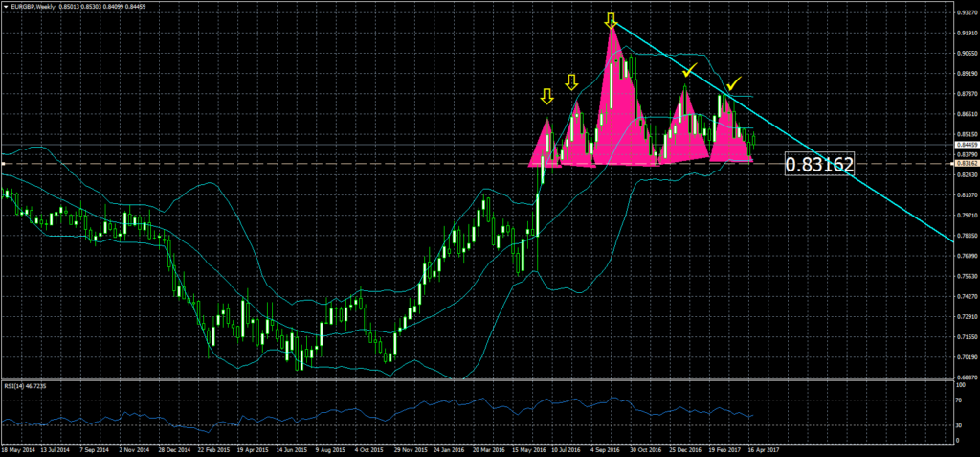
Task: Click the divider between the chart and RSI panel
Action: tap(479, 379)
